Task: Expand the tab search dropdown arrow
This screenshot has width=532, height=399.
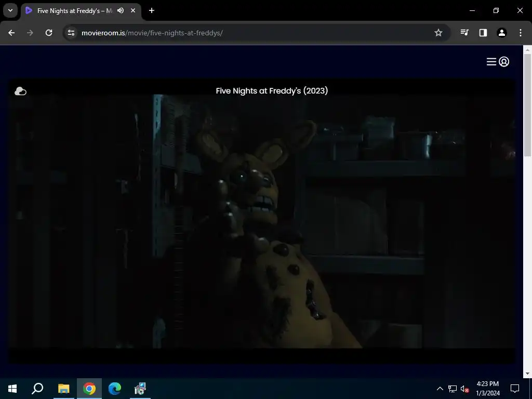Action: click(x=10, y=10)
